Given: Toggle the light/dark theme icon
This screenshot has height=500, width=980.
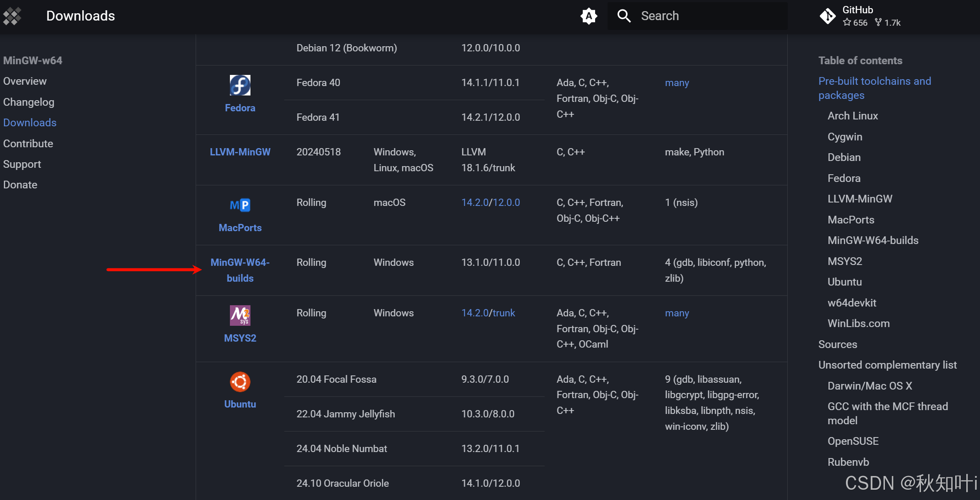Looking at the screenshot, I should pyautogui.click(x=589, y=16).
